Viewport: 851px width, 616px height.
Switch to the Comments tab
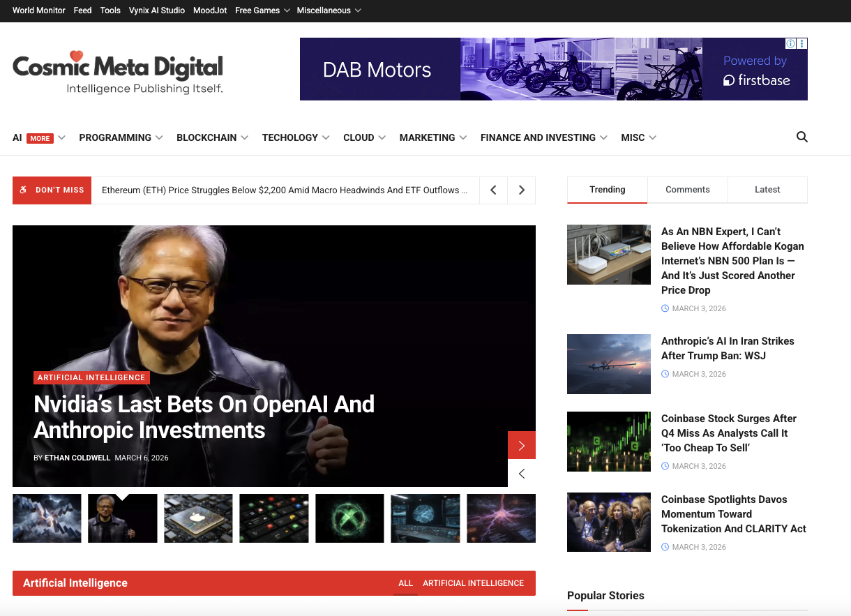(688, 190)
